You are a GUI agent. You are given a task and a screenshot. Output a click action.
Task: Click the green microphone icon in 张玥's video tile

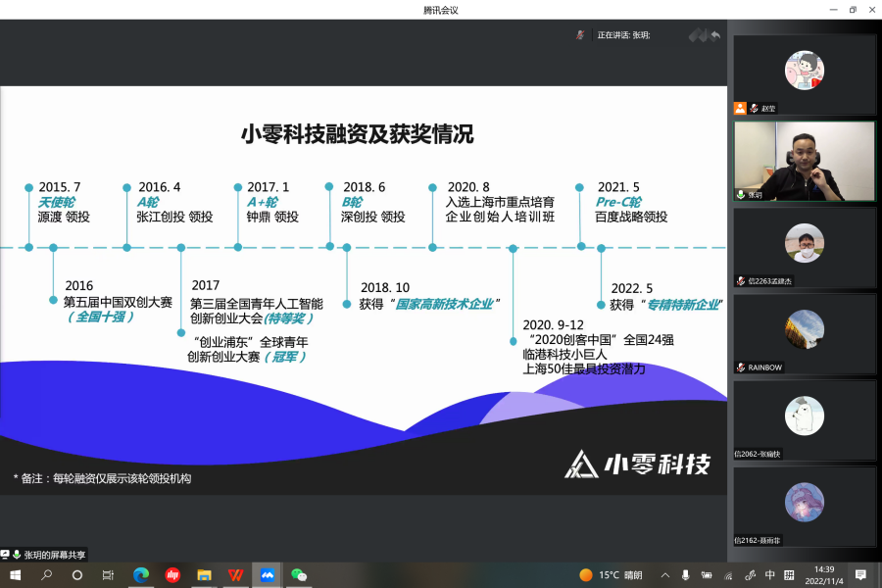point(741,195)
